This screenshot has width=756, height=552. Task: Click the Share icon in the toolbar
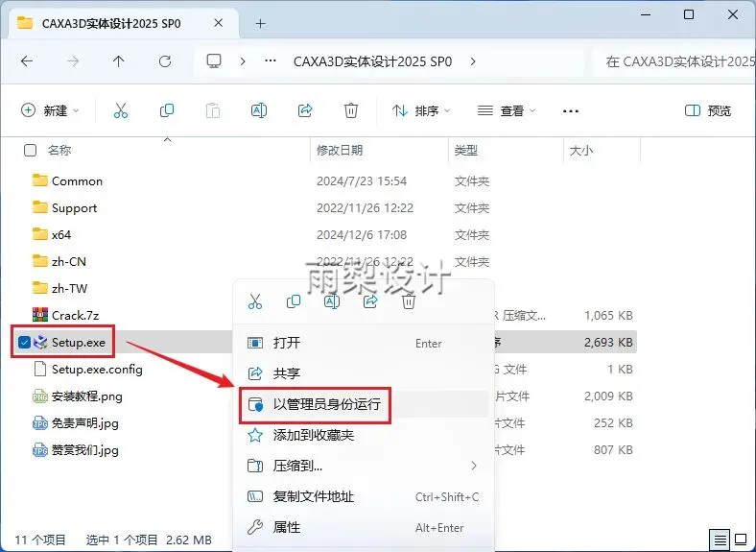tap(305, 110)
